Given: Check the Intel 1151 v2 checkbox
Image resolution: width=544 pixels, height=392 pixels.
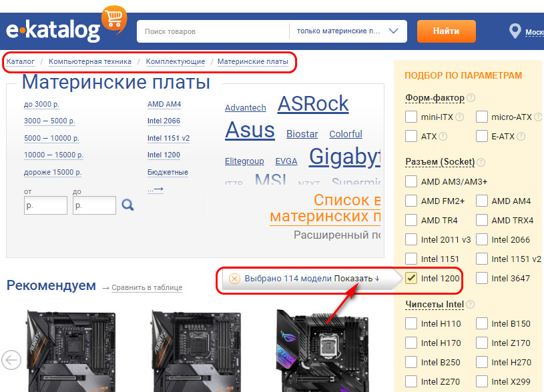Looking at the screenshot, I should pyautogui.click(x=482, y=259).
